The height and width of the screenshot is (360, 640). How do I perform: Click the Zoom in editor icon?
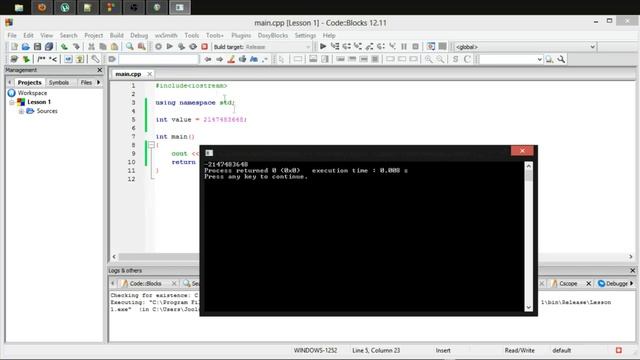(x=428, y=60)
